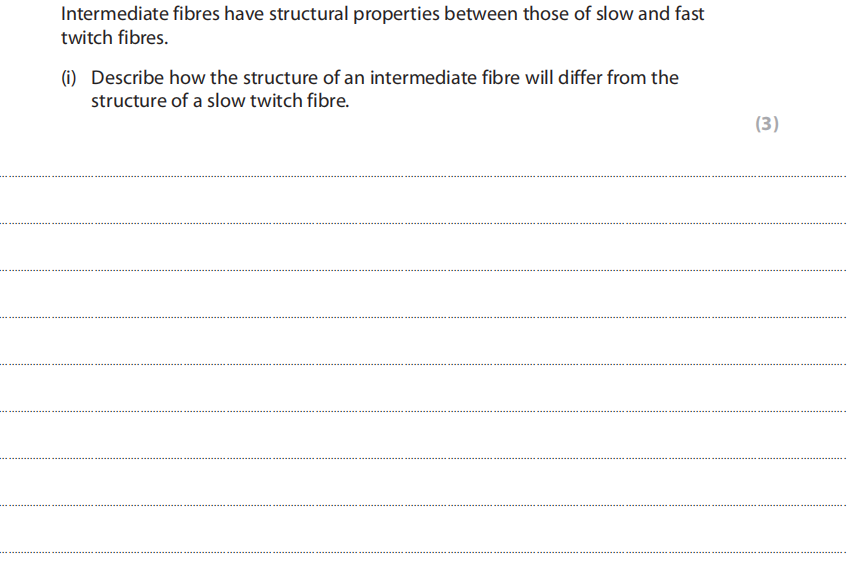
Task: Click the question's last line "structure of a slow twitch fibre."
Action: coord(220,101)
